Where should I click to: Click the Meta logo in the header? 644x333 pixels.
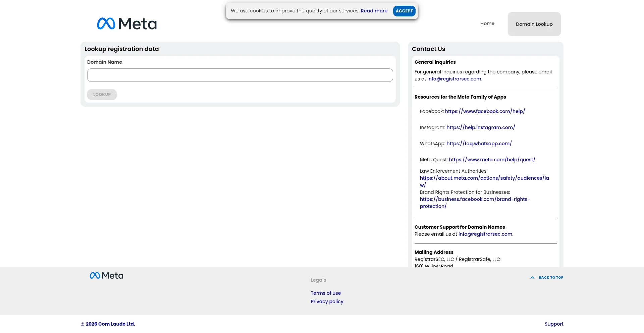[127, 24]
